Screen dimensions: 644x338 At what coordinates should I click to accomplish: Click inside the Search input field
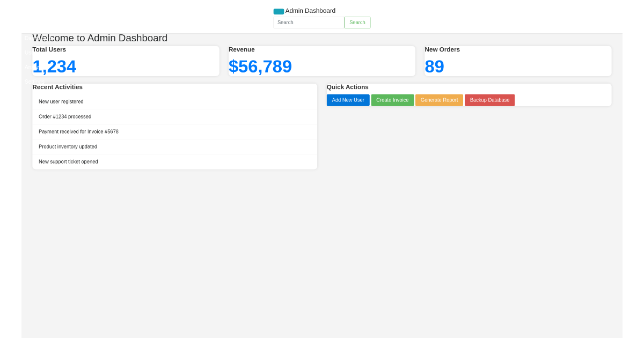pyautogui.click(x=308, y=22)
